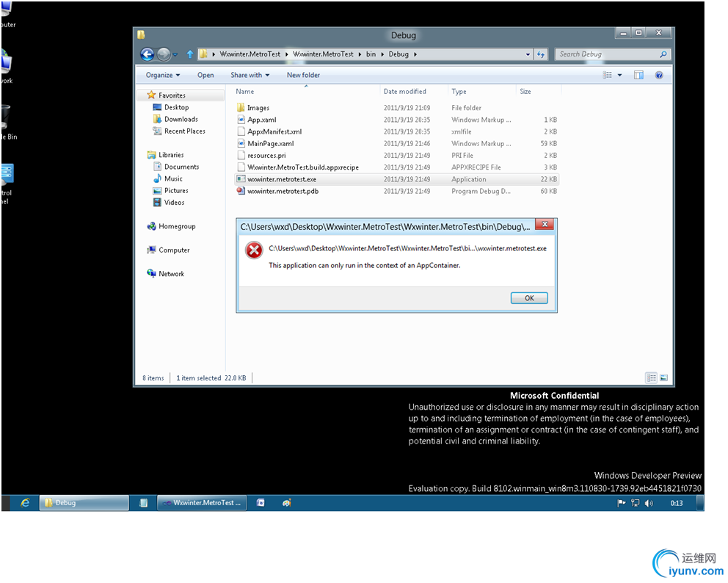Screen dimensions: 728x583
Task: Expand the arrow after bin breadcrumb
Action: click(382, 54)
